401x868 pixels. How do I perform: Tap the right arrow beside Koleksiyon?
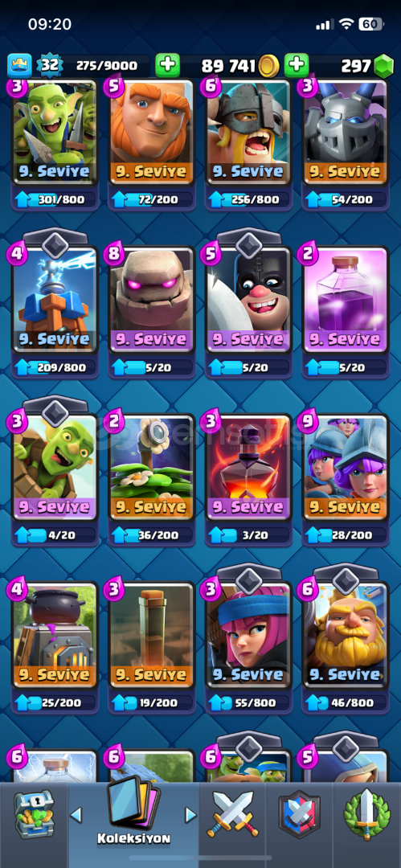click(190, 814)
